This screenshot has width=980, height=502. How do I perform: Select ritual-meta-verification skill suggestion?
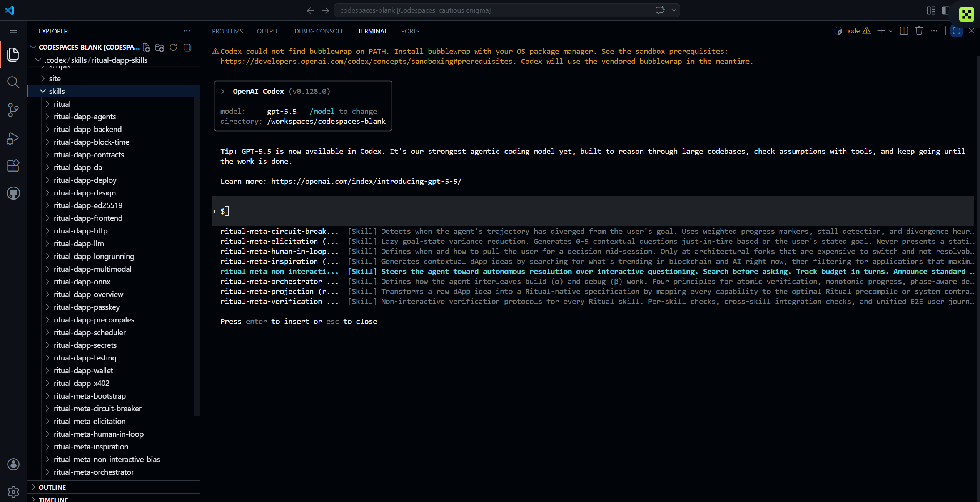coord(596,302)
